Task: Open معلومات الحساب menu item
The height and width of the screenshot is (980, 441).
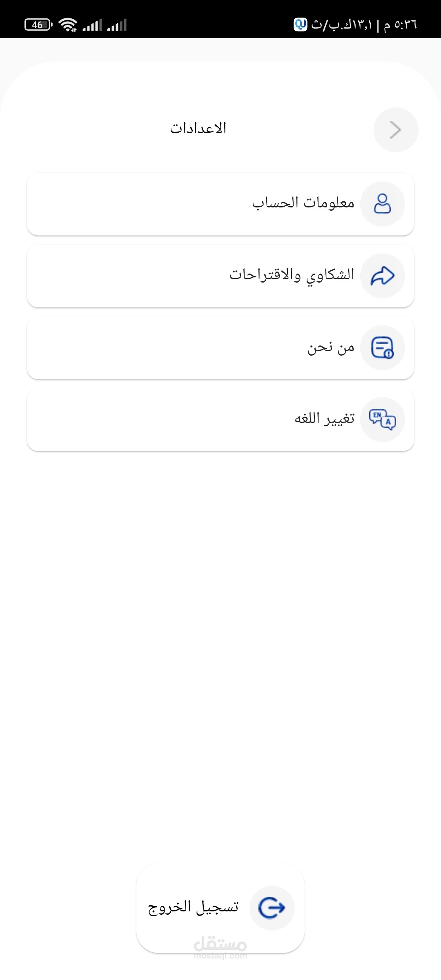Action: click(303, 203)
